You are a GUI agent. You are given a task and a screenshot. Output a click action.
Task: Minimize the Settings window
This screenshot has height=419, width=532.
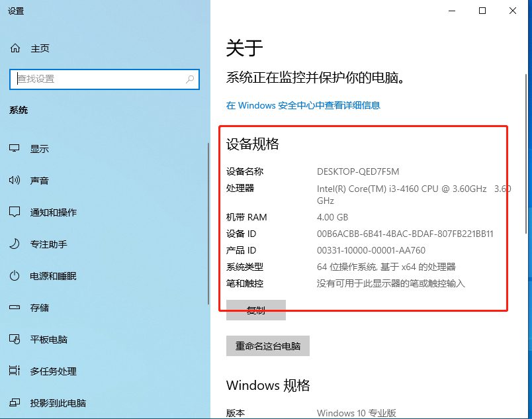(452, 11)
